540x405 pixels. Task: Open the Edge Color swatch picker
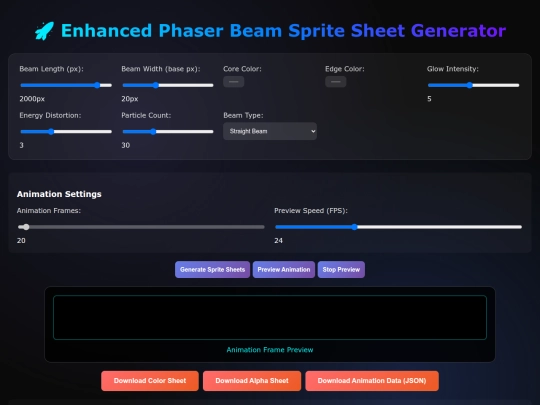[x=335, y=82]
